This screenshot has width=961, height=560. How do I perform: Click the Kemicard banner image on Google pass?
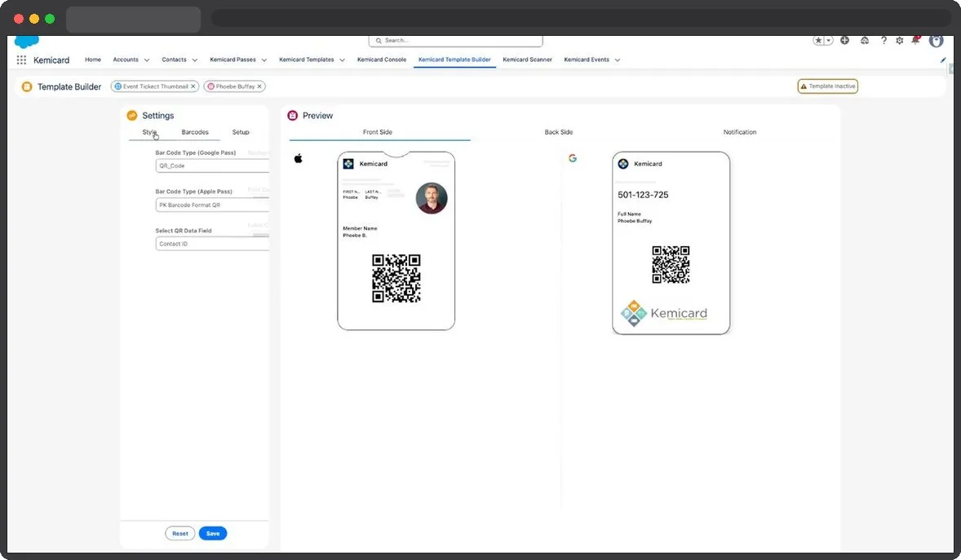pos(664,313)
